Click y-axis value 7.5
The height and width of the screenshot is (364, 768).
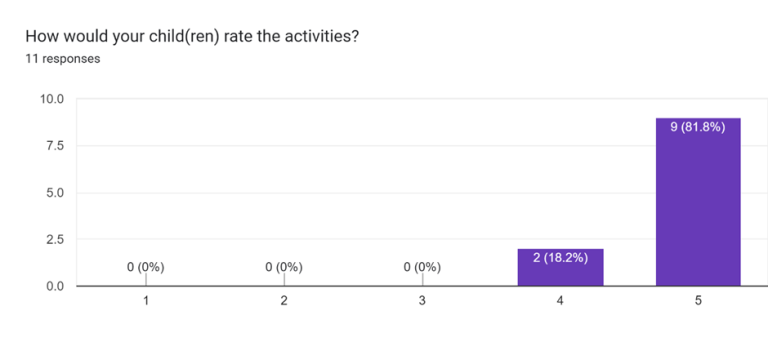55,146
